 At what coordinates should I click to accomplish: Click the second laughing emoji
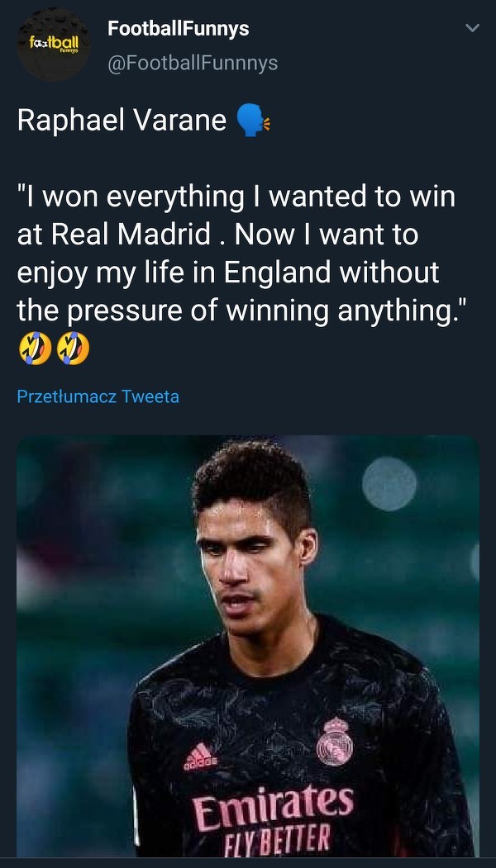click(74, 349)
